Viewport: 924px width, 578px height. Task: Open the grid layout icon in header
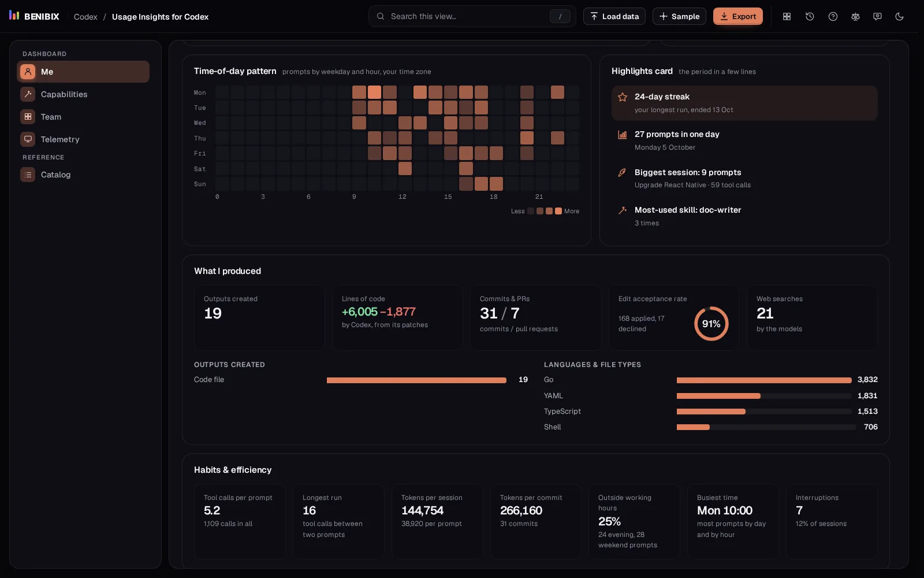click(x=787, y=16)
